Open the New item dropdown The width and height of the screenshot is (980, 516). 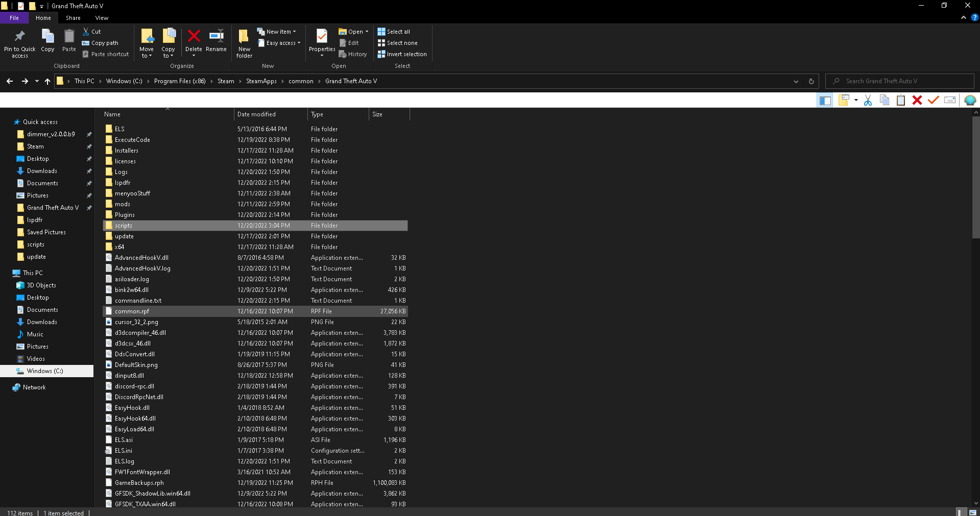276,32
